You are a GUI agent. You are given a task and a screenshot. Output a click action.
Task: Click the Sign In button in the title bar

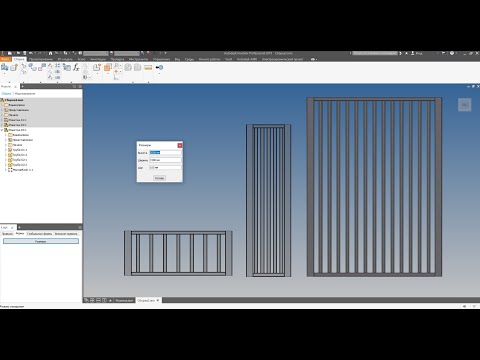point(417,53)
